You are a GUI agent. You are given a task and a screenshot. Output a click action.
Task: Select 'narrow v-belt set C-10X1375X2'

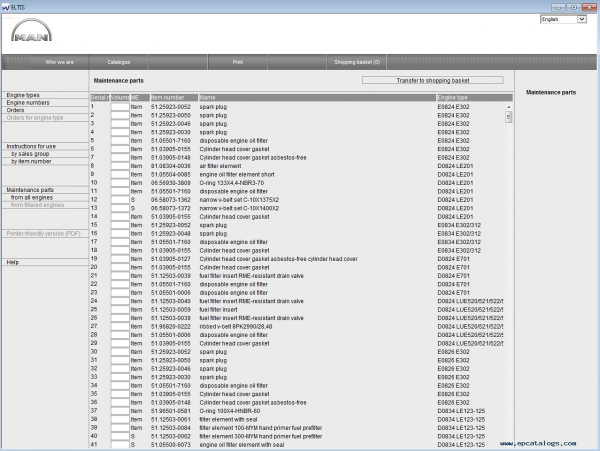click(x=239, y=200)
